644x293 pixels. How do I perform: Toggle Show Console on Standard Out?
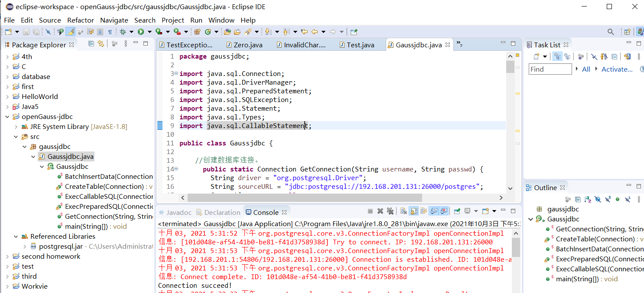click(434, 211)
